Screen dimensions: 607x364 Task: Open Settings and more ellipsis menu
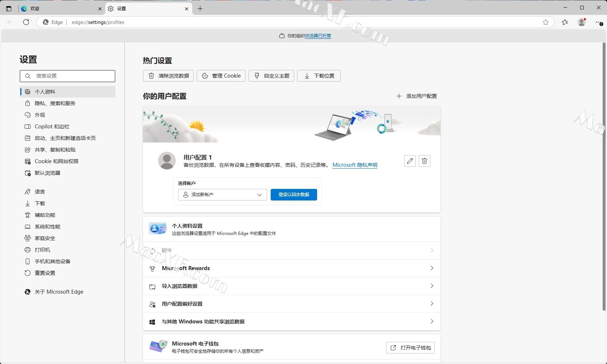(599, 22)
